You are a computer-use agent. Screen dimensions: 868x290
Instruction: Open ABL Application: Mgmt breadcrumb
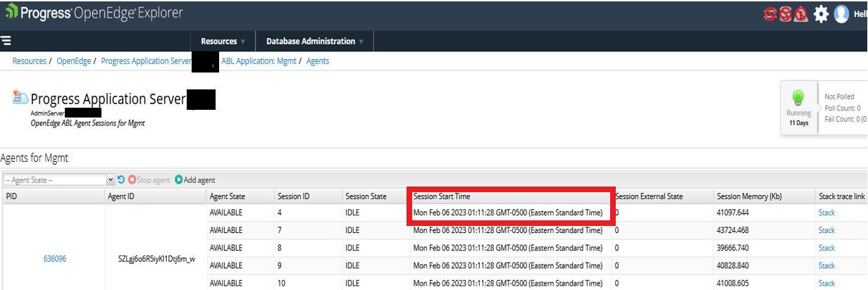(x=259, y=61)
